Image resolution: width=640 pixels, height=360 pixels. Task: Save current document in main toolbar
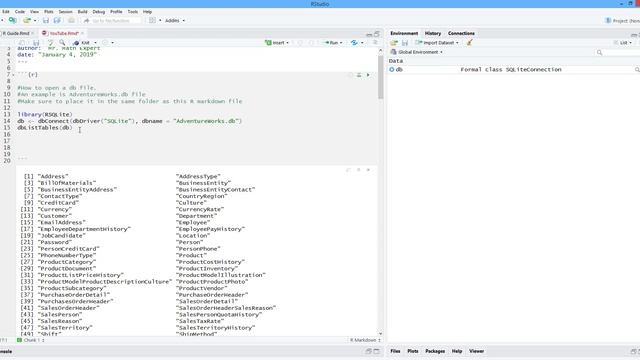[x=46, y=20]
